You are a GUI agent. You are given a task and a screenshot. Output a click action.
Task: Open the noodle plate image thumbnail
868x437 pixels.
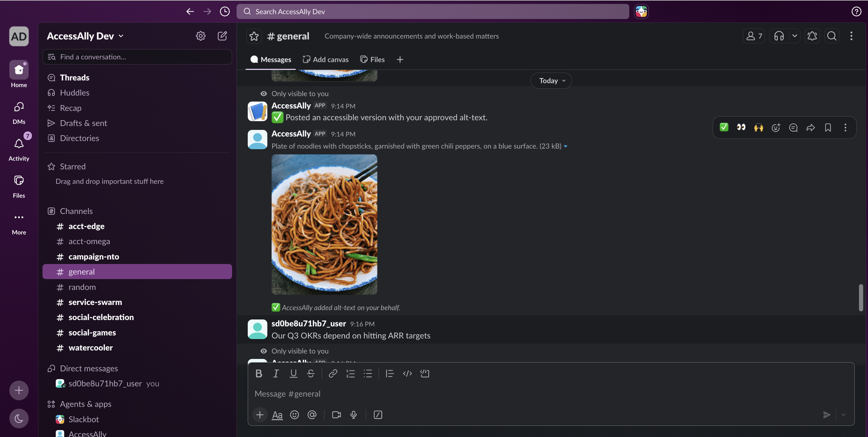pos(324,225)
